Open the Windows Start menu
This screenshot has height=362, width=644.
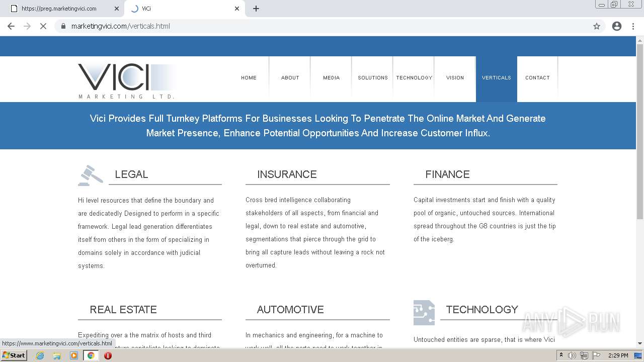(x=14, y=355)
